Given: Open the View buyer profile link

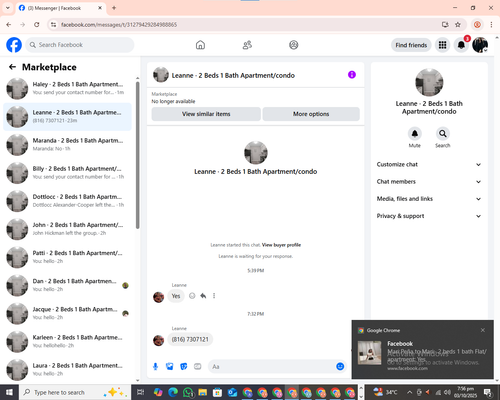Looking at the screenshot, I should point(281,245).
